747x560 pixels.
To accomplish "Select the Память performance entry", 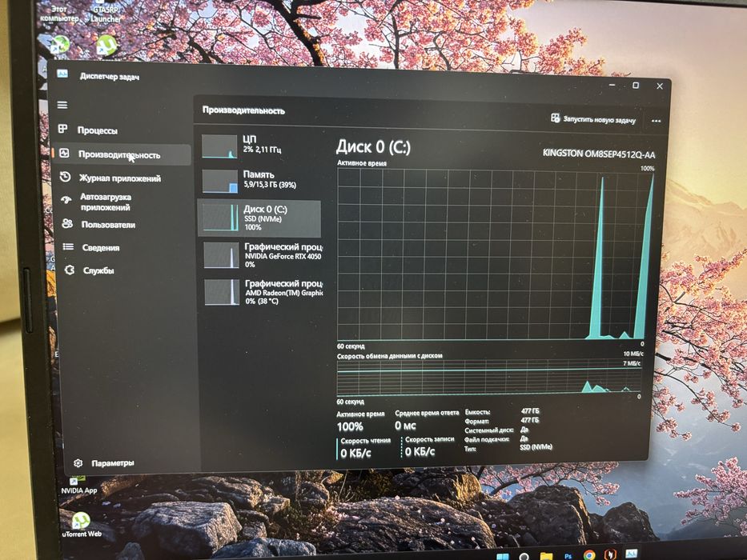I will tap(260, 181).
